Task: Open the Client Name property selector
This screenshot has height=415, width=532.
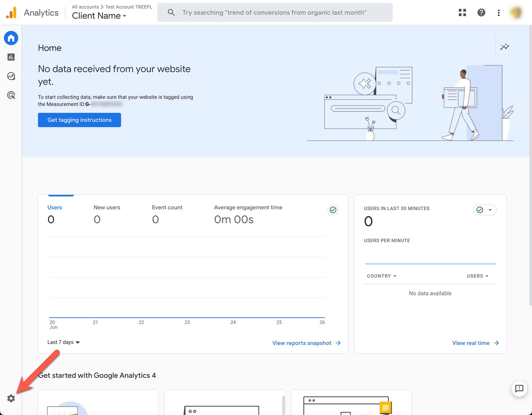Action: point(99,16)
